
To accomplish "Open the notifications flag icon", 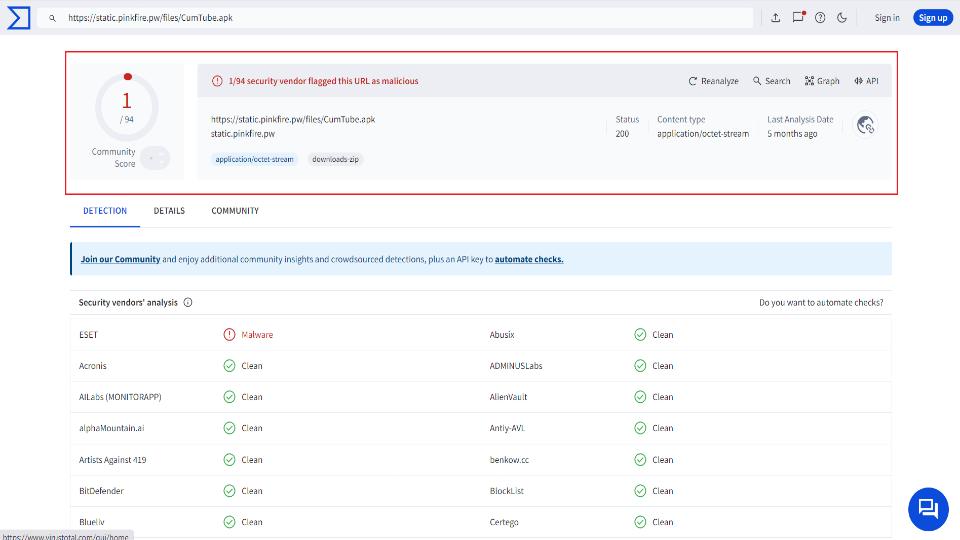I will (798, 17).
